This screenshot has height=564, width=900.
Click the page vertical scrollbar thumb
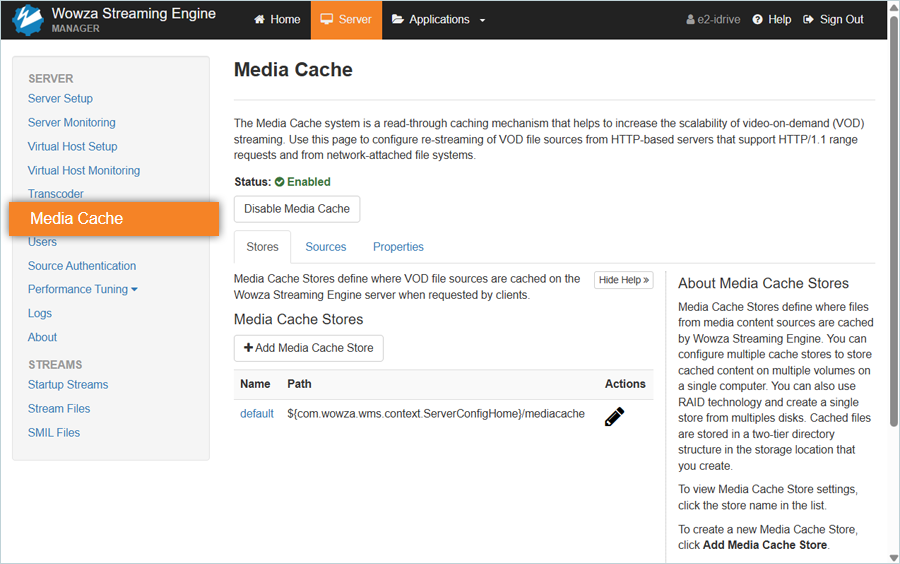pyautogui.click(x=894, y=221)
